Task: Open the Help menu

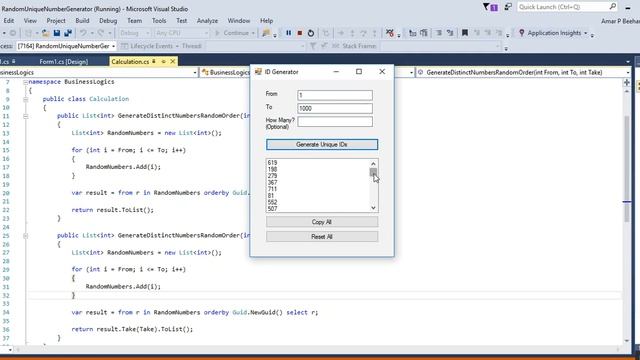Action: click(x=267, y=20)
